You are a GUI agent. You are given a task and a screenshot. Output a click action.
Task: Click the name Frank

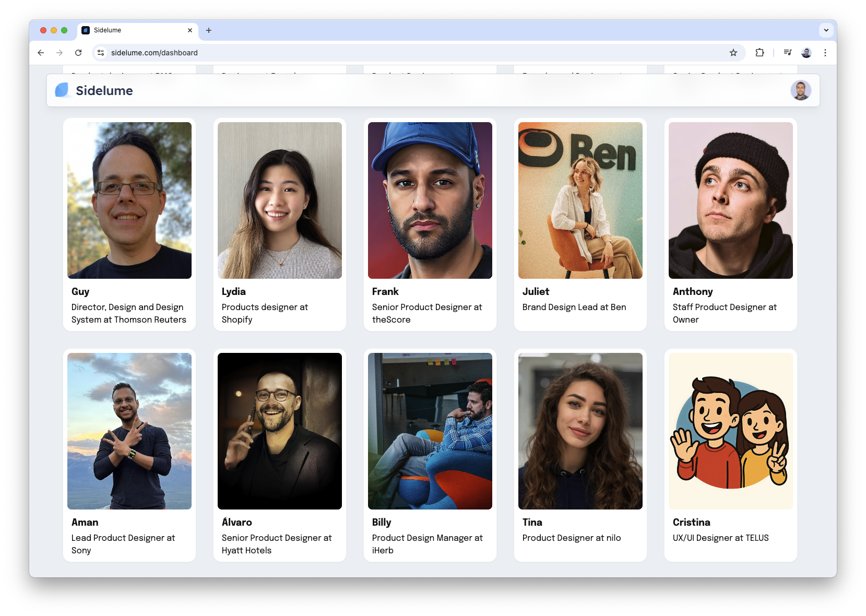click(x=385, y=292)
